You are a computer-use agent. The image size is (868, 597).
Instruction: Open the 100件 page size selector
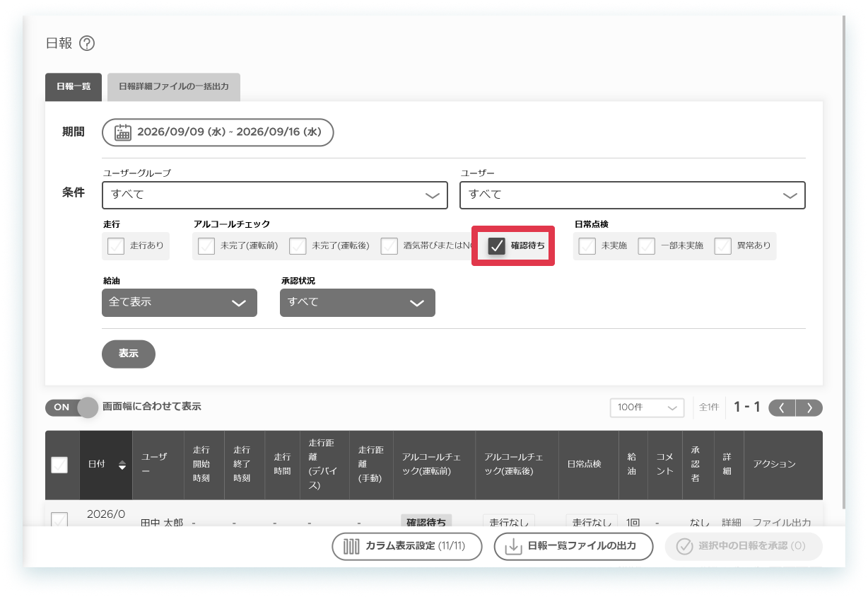[x=647, y=407]
